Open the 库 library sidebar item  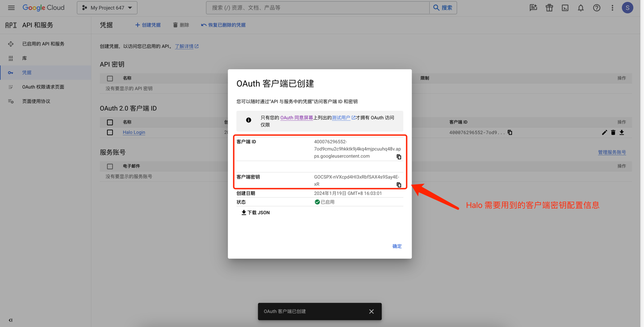(x=45, y=58)
